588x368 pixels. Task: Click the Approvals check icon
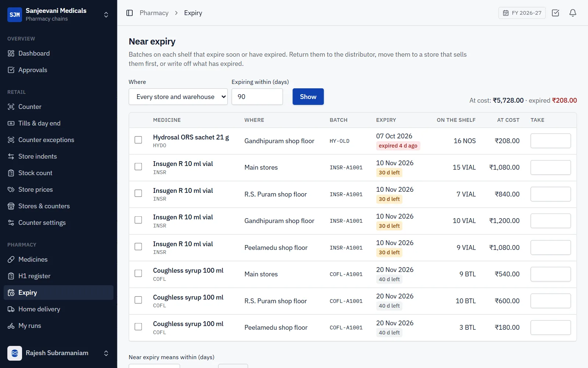(11, 70)
